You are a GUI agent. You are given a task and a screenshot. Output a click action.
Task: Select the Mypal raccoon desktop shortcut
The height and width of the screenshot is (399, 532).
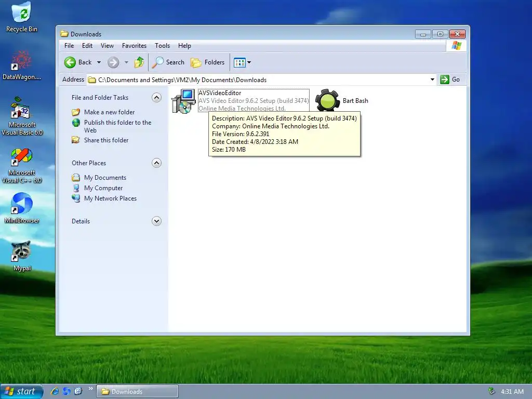pos(22,256)
